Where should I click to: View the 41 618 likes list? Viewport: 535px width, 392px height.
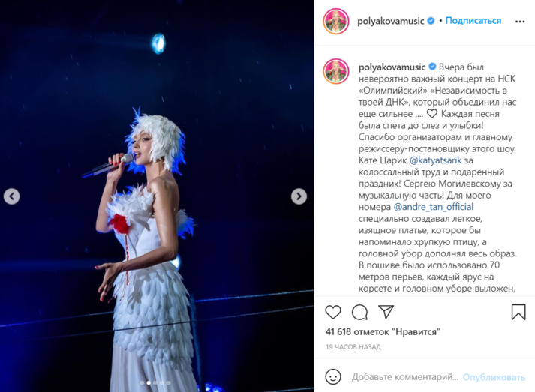[383, 332]
